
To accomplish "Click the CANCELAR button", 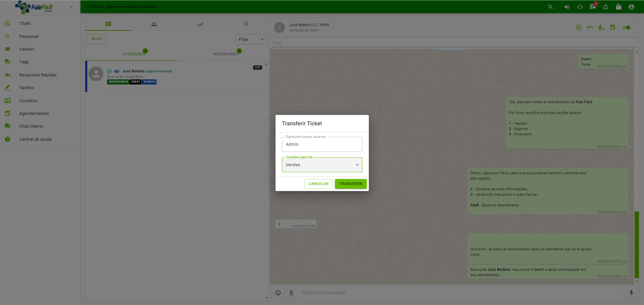I will click(318, 184).
